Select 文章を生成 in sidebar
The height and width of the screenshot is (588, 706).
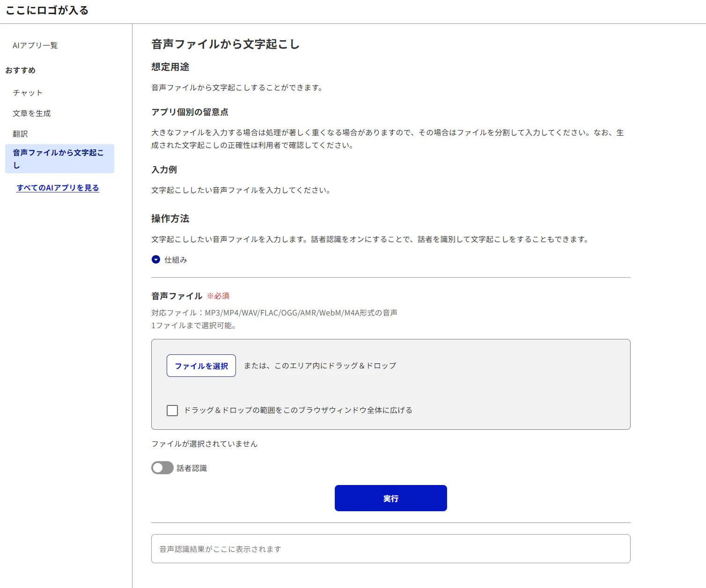click(x=32, y=113)
